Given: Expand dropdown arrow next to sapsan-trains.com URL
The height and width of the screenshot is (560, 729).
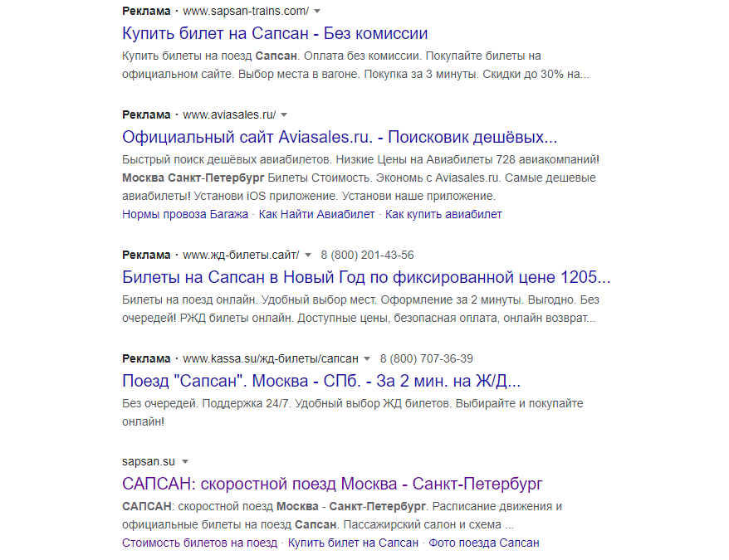Looking at the screenshot, I should click(317, 11).
